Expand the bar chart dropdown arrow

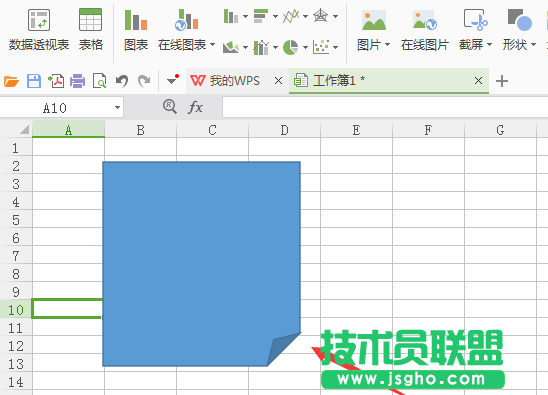click(275, 16)
